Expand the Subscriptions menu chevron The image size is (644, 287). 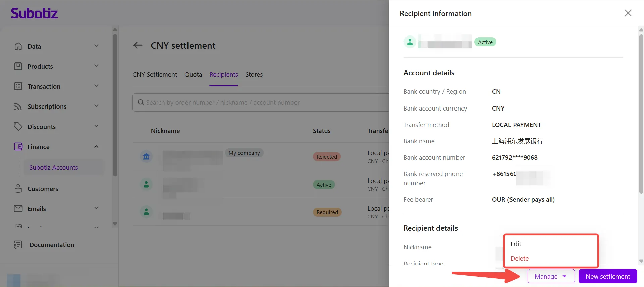(x=96, y=106)
